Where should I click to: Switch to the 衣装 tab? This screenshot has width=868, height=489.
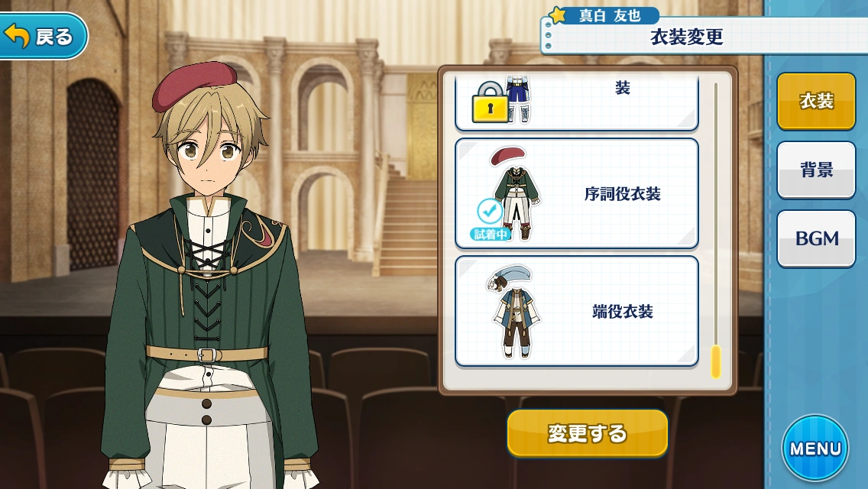pos(816,102)
